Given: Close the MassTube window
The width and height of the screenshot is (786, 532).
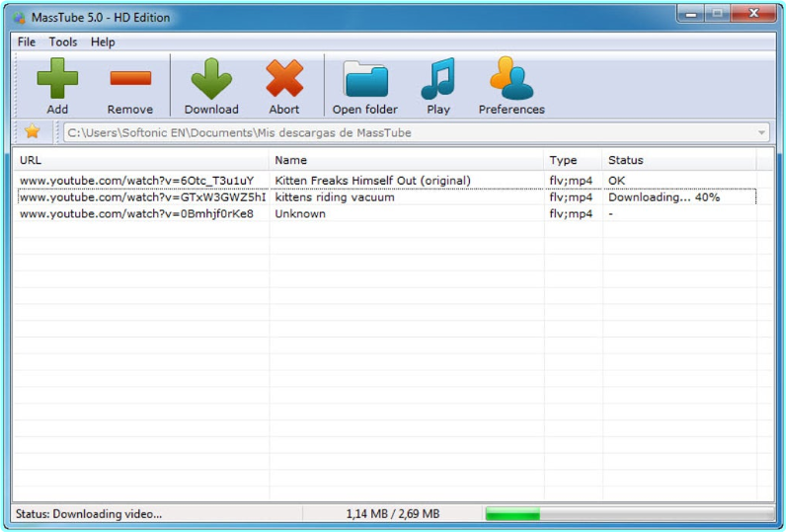Looking at the screenshot, I should tap(753, 14).
